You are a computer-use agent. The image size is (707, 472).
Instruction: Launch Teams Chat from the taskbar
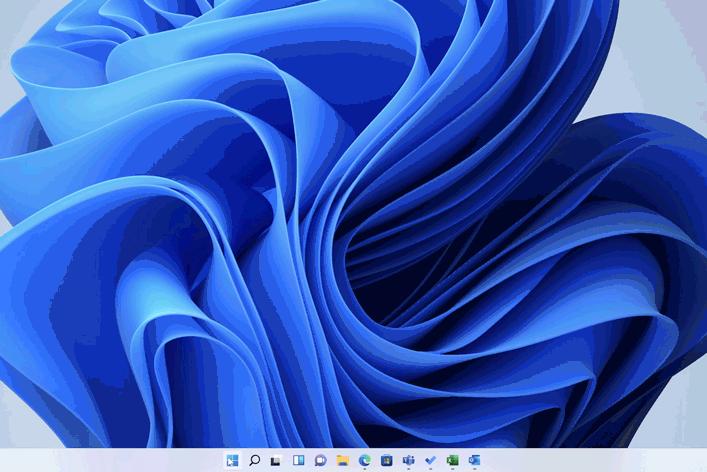[320, 460]
